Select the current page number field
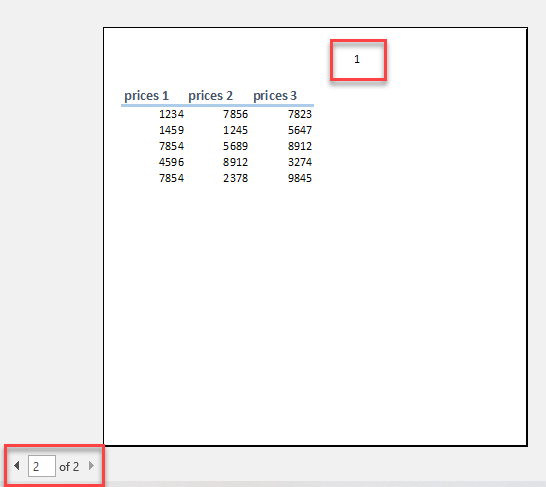Viewport: 546px width, 487px height. click(x=42, y=466)
